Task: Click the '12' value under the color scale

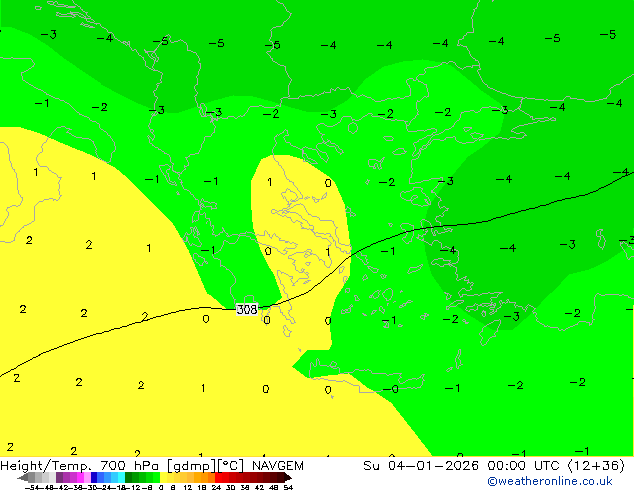Action: click(188, 487)
